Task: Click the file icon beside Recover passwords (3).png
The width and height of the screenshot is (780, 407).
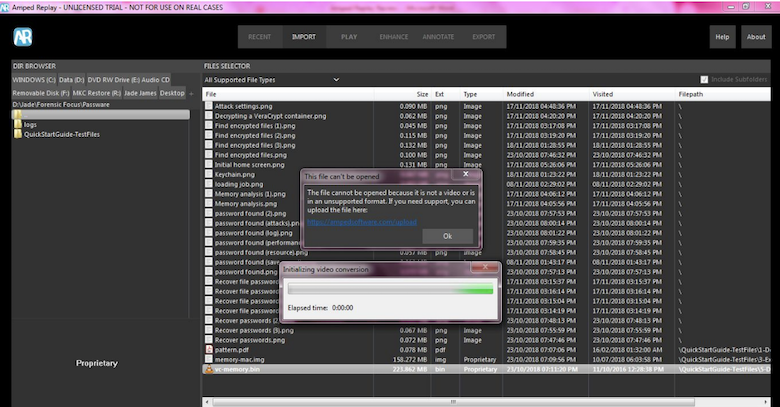Action: point(209,330)
